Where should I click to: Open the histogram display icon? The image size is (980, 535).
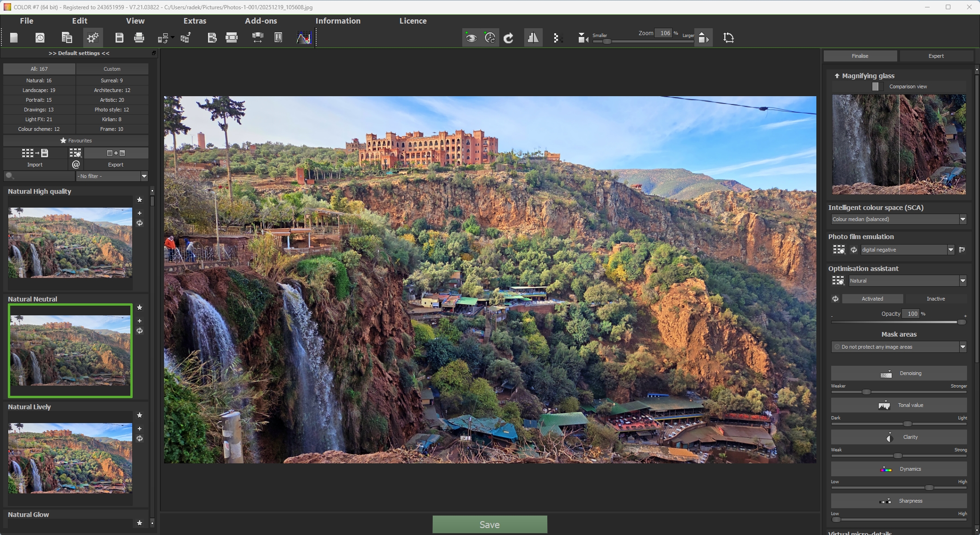pos(304,38)
